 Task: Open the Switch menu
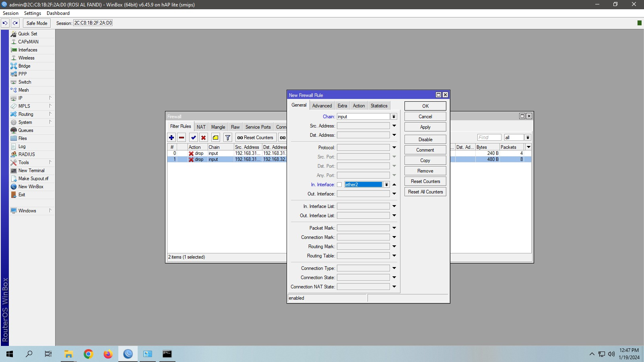coord(25,82)
